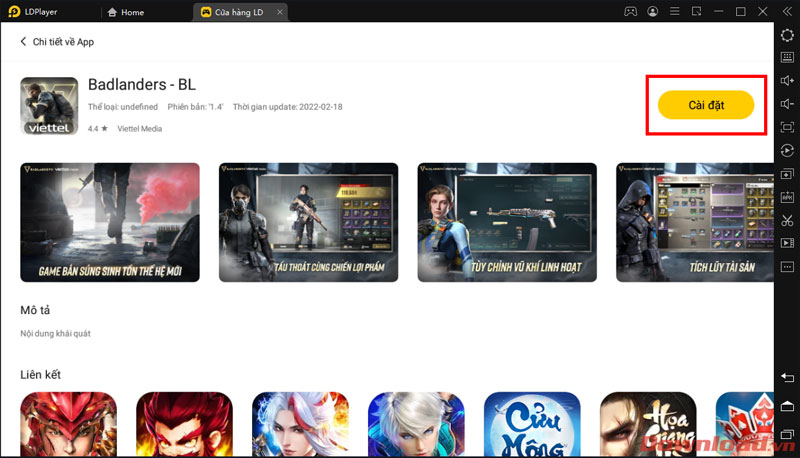Screen dimensions: 800x458
Task: Take screenshot with scissors icon
Action: tap(787, 220)
